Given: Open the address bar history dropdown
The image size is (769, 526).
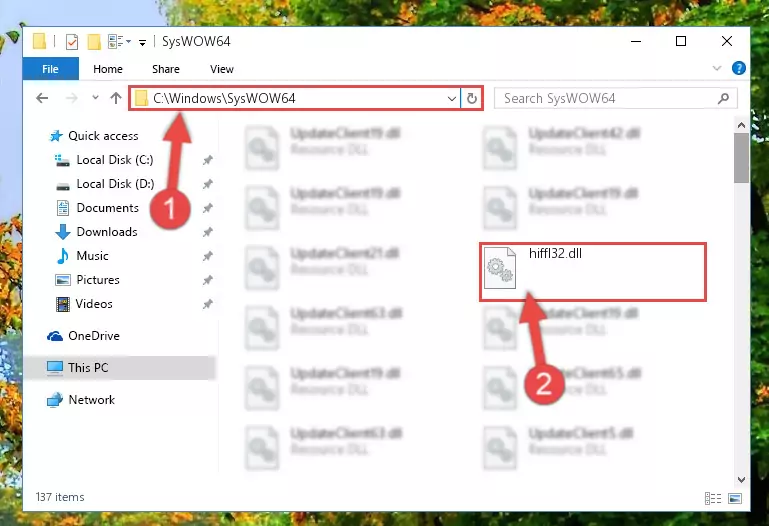Looking at the screenshot, I should pos(452,99).
